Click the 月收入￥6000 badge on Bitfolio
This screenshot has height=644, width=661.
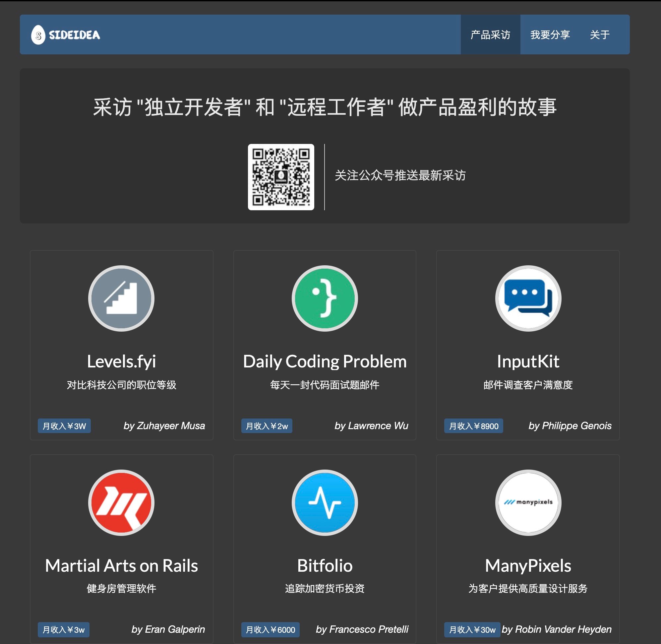[x=270, y=629]
